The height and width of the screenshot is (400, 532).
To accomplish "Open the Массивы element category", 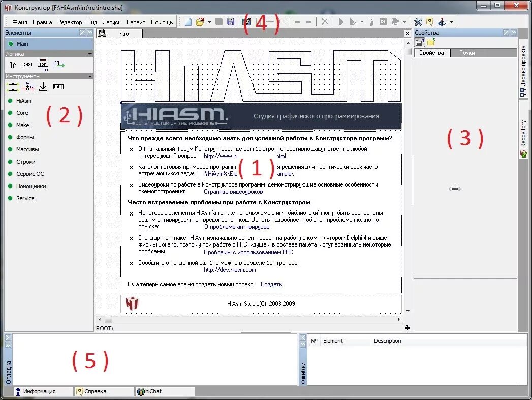I will coord(27,149).
